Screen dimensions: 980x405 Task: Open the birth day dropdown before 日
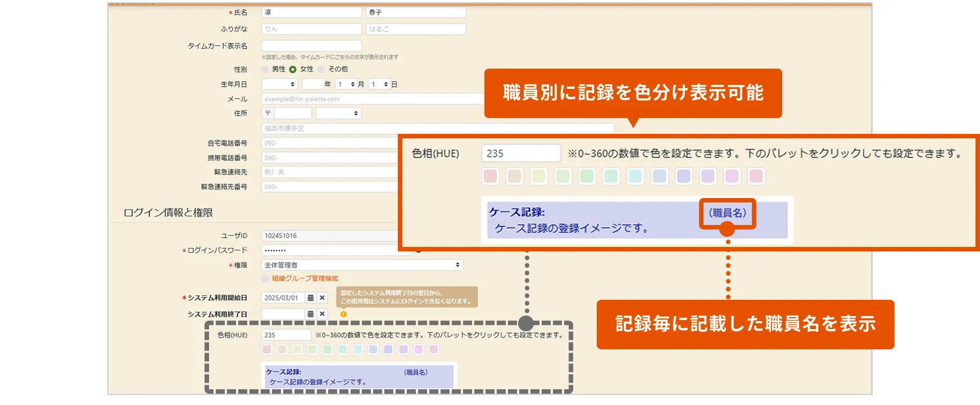(x=380, y=84)
